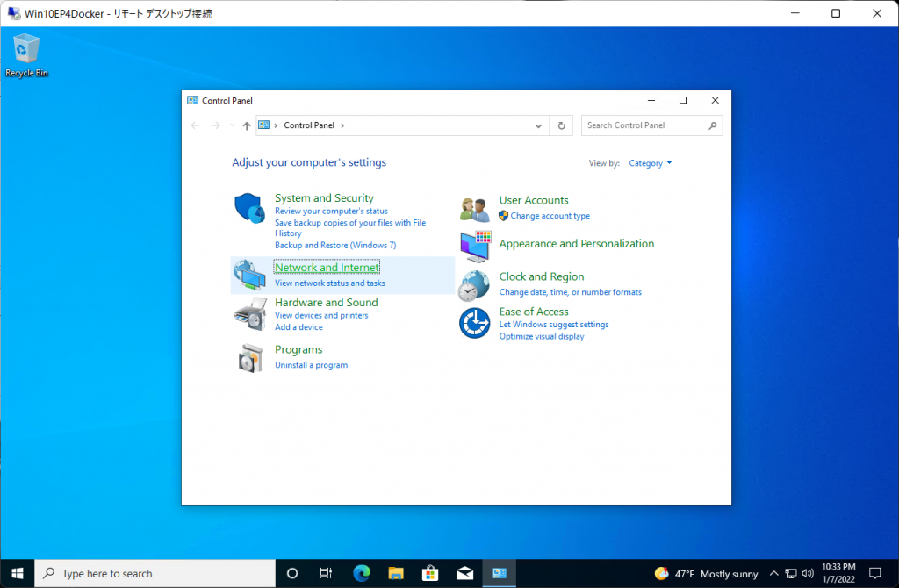
Task: Open the Network and Internet globe icon
Action: (249, 275)
